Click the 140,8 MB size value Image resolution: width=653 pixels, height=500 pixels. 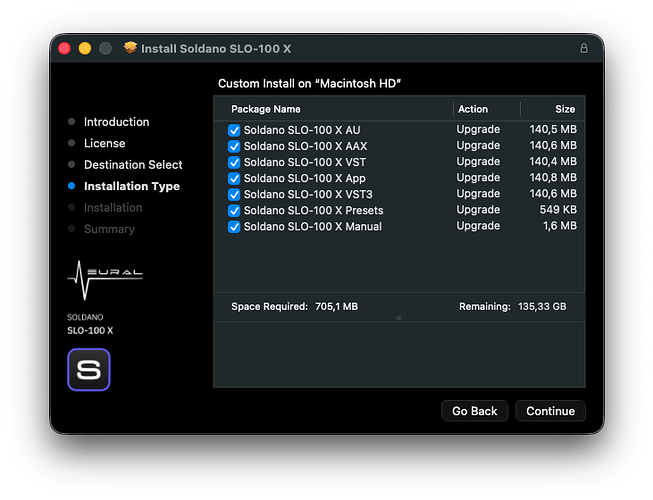553,178
